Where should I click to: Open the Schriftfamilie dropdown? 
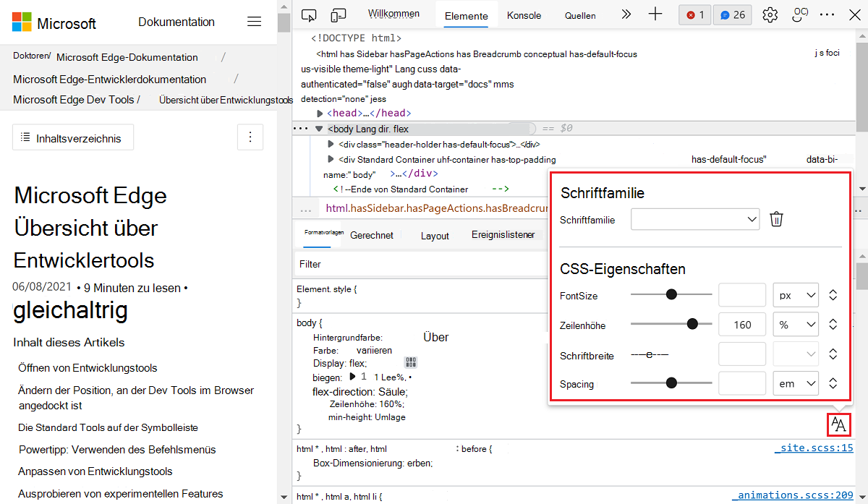coord(695,219)
